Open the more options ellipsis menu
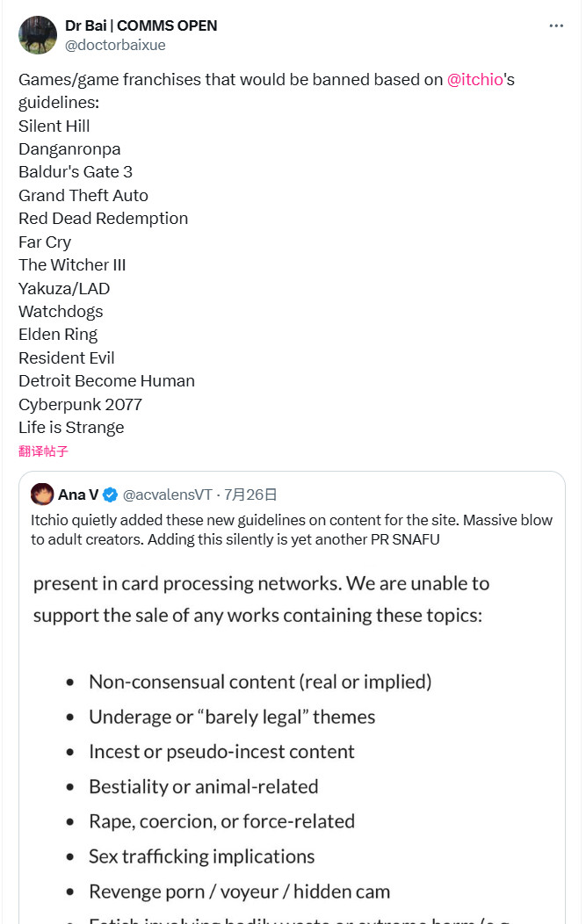This screenshot has height=924, width=586. pos(556,25)
